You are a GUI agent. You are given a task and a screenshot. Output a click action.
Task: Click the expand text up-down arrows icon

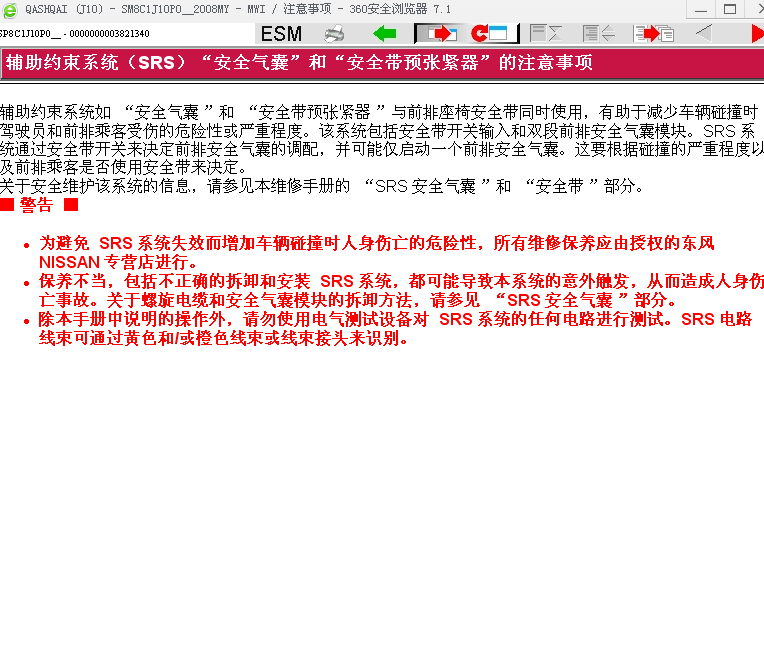(x=599, y=34)
